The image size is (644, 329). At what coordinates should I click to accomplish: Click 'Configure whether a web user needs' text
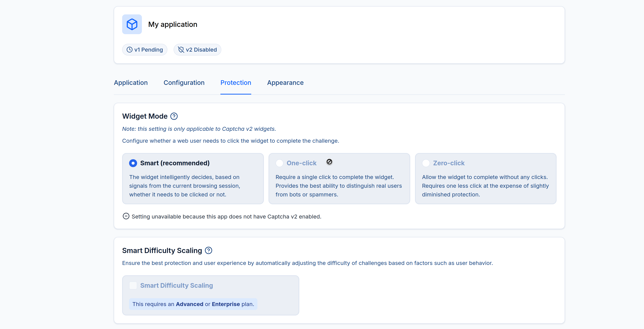click(231, 141)
